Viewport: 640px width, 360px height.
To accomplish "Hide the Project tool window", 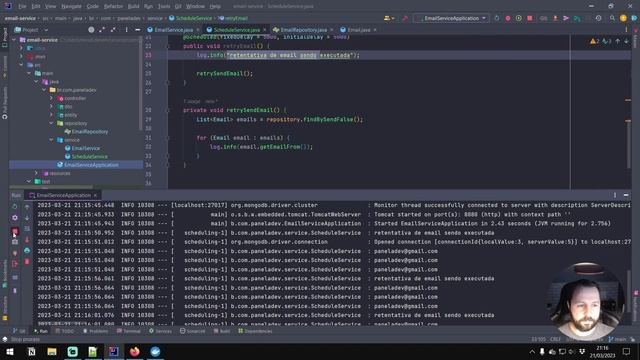I will (x=138, y=30).
